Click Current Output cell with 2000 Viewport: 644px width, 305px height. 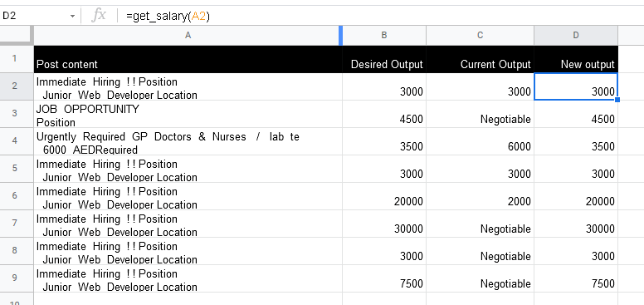tap(481, 196)
